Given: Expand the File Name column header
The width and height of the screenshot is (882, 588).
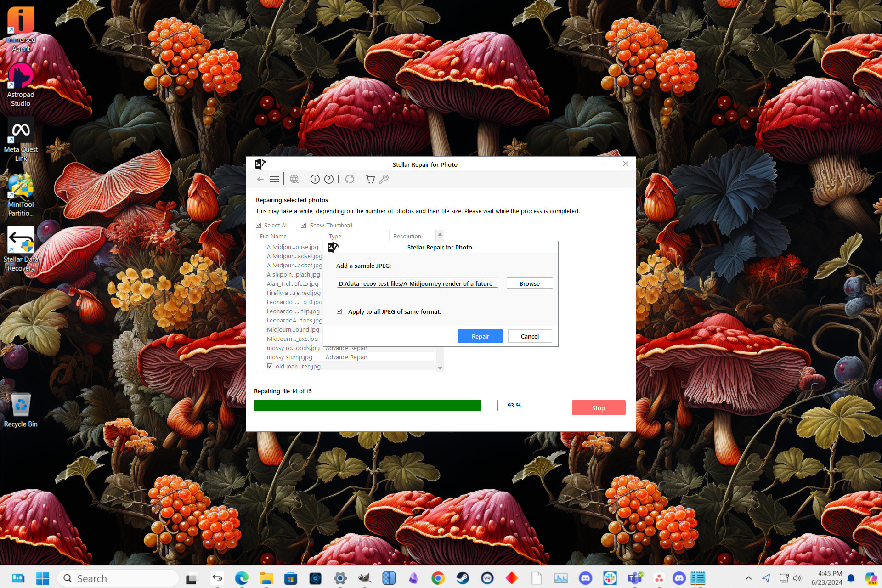Looking at the screenshot, I should pyautogui.click(x=323, y=236).
